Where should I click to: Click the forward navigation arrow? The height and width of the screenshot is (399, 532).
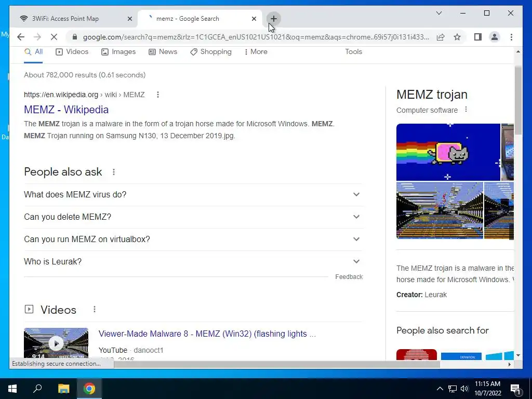[x=37, y=37]
